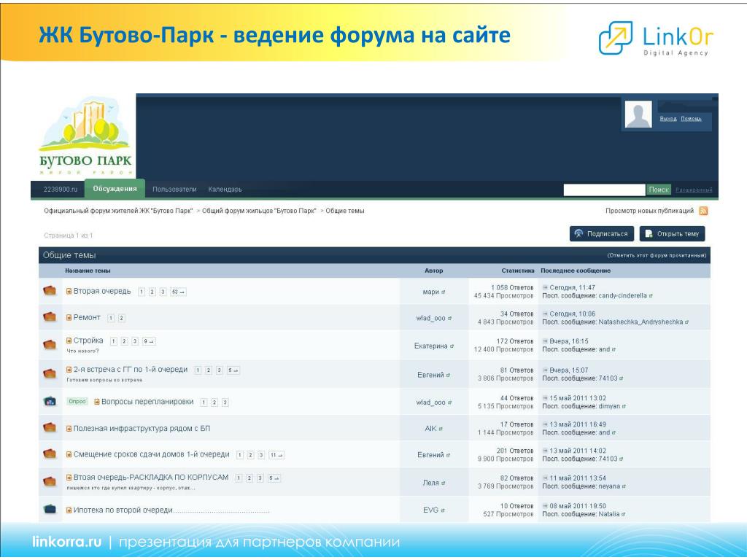The image size is (747, 560).
Task: Open the Календарь tab
Action: click(x=225, y=189)
